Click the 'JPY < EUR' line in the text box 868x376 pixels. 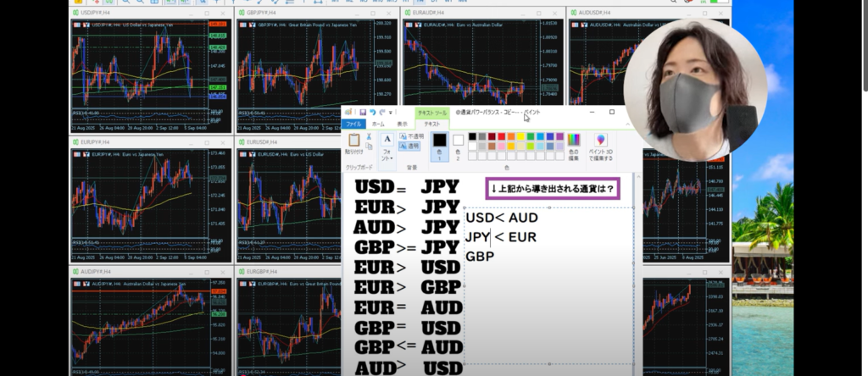tap(501, 237)
